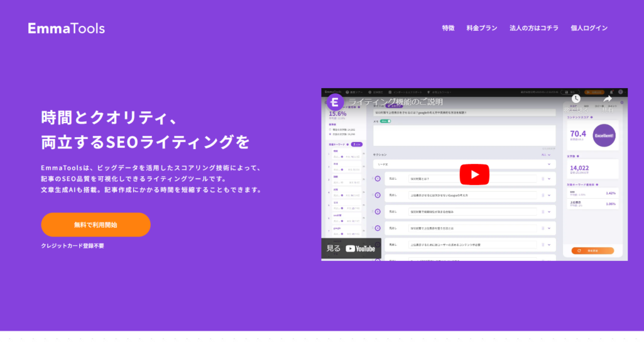Play the YouTube video with red play button
Viewport: 644px width, 349px height.
point(474,174)
